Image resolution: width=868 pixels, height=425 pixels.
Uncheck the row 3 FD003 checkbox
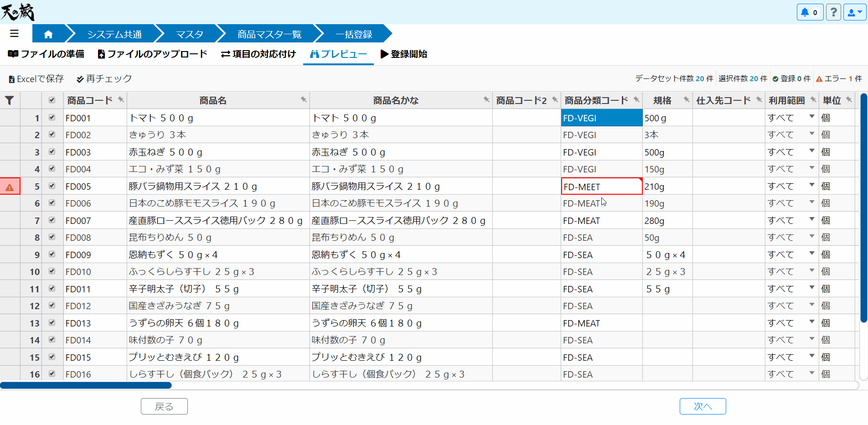[52, 151]
